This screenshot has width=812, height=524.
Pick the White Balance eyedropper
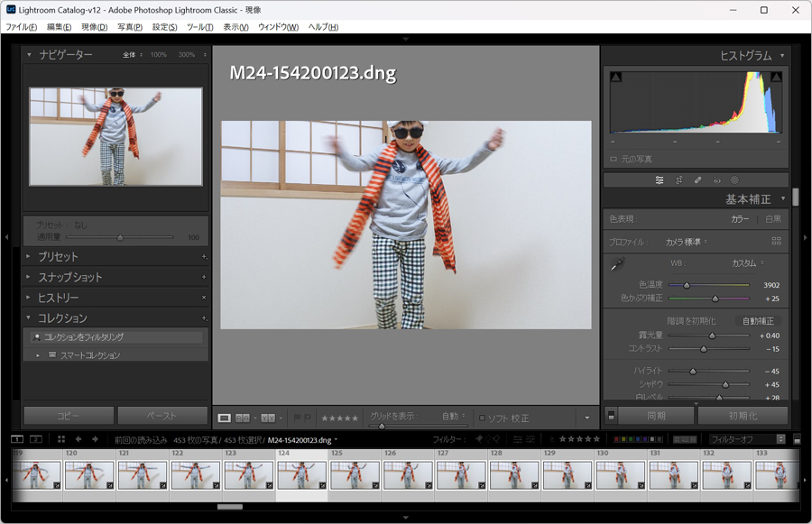pyautogui.click(x=618, y=265)
